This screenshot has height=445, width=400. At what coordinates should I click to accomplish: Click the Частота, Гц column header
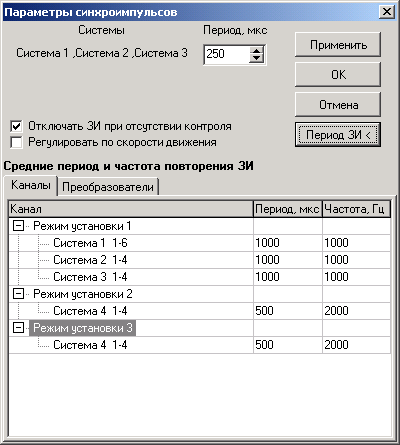356,209
